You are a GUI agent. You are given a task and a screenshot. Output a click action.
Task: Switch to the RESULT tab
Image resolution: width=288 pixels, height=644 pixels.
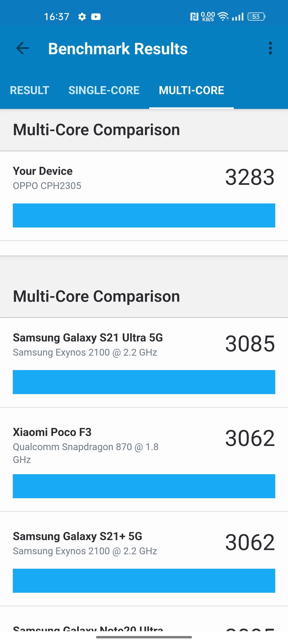tap(29, 90)
